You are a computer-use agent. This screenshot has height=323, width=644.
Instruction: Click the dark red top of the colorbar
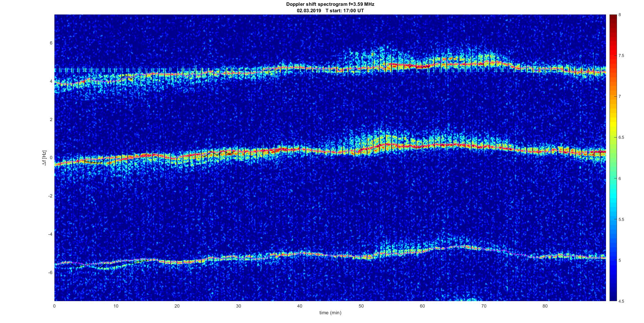click(x=613, y=18)
